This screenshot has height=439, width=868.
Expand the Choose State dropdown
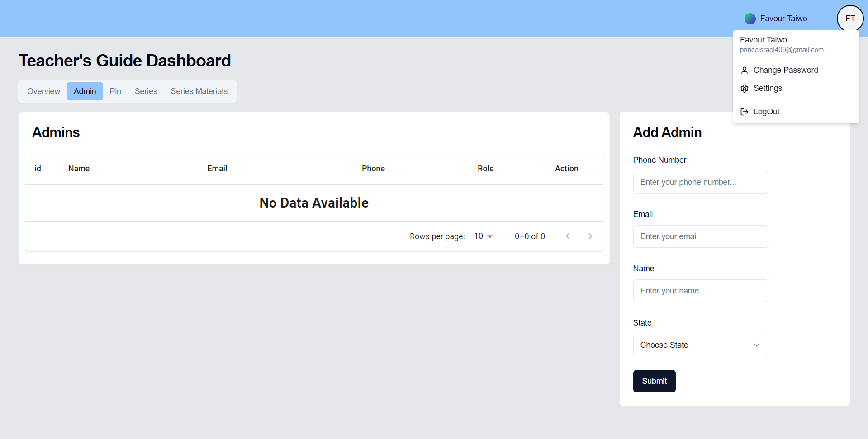700,345
